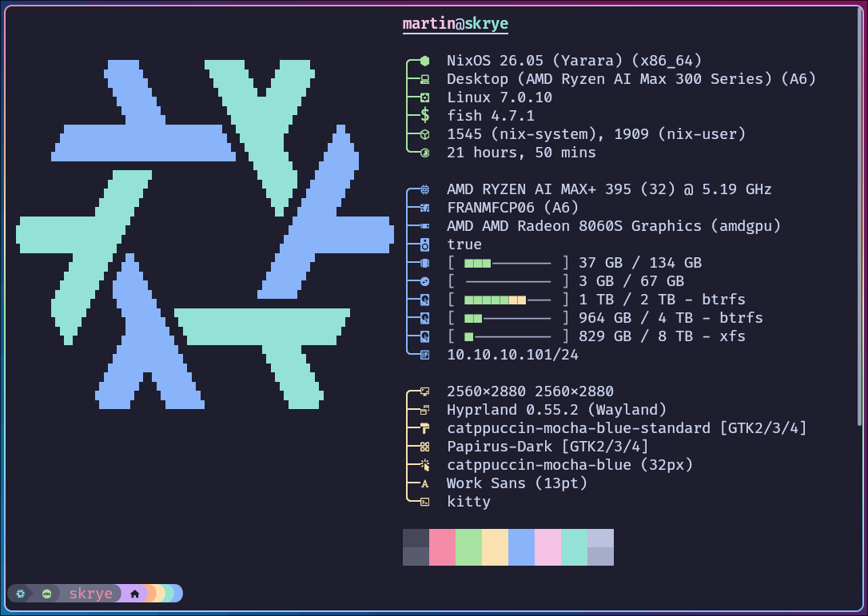This screenshot has width=868, height=616.
Task: Click the board icon beside FRANMFCP06
Action: [x=424, y=208]
